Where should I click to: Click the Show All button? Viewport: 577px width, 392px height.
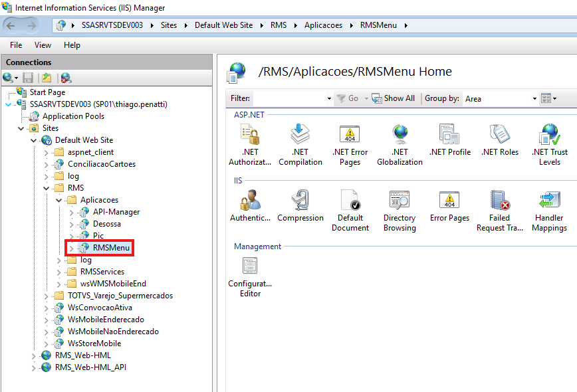pyautogui.click(x=394, y=98)
